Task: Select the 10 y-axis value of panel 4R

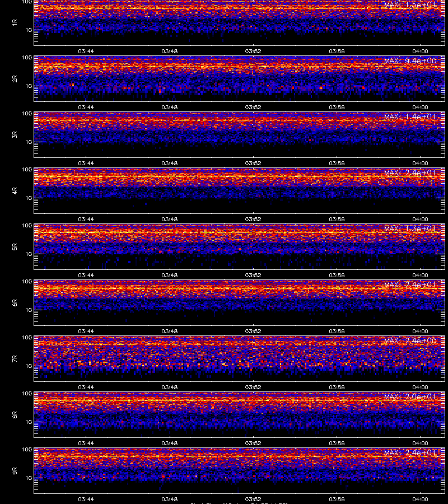Action: coord(29,198)
